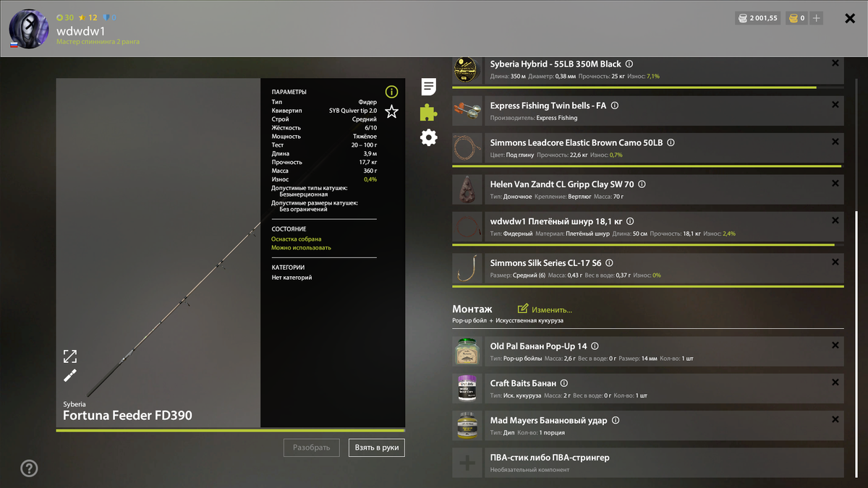The image size is (868, 488).
Task: Click the tackle list scrollbar
Action: 857,345
